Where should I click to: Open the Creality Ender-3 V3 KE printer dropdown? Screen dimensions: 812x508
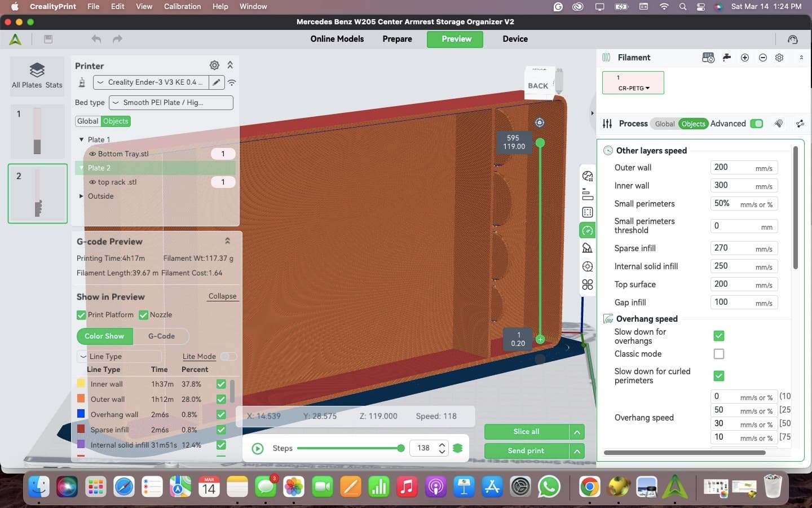(151, 82)
